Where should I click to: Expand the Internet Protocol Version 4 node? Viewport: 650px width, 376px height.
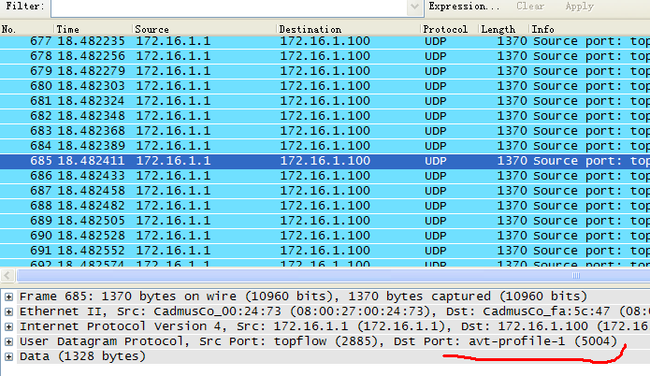click(x=9, y=327)
